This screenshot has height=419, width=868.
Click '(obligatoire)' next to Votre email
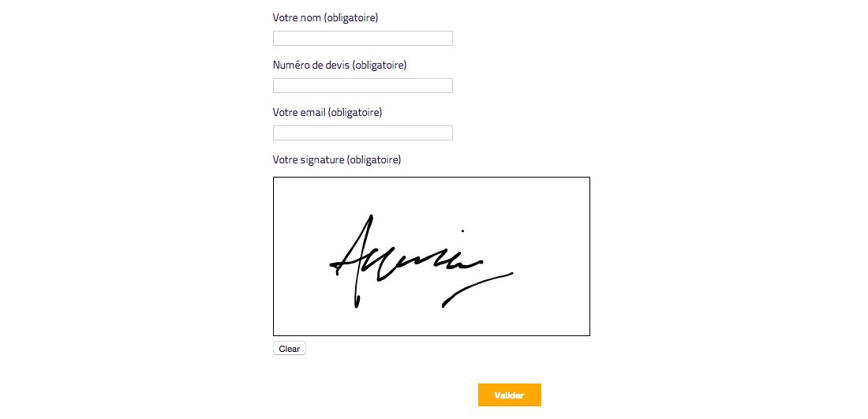(x=355, y=112)
